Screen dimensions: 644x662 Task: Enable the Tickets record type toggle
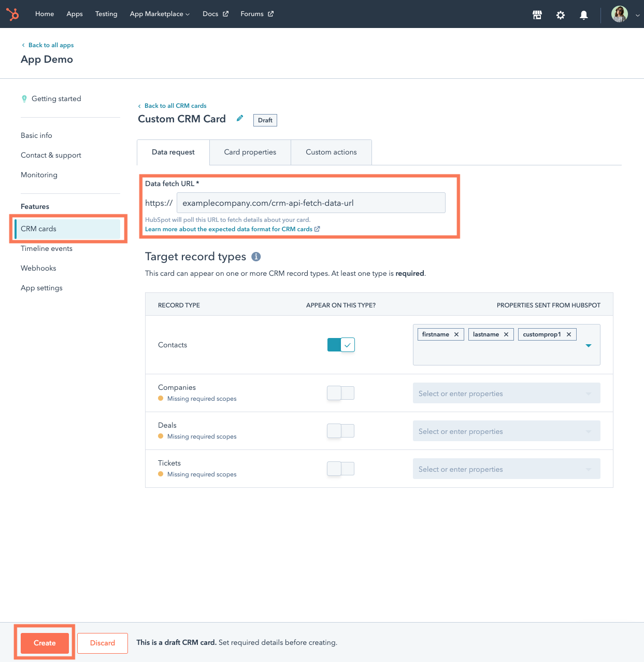click(340, 469)
